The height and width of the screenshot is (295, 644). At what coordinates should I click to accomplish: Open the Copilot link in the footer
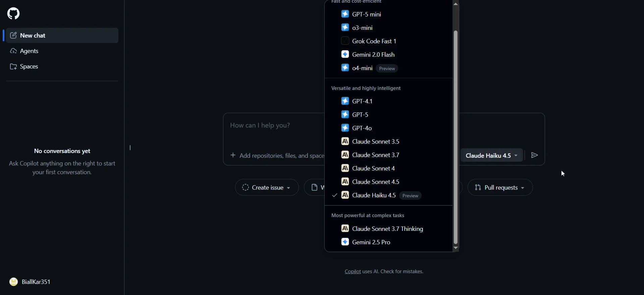pos(353,272)
